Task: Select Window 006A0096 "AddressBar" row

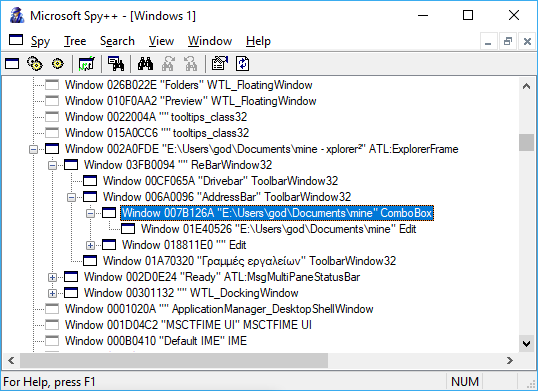Action: click(x=227, y=197)
